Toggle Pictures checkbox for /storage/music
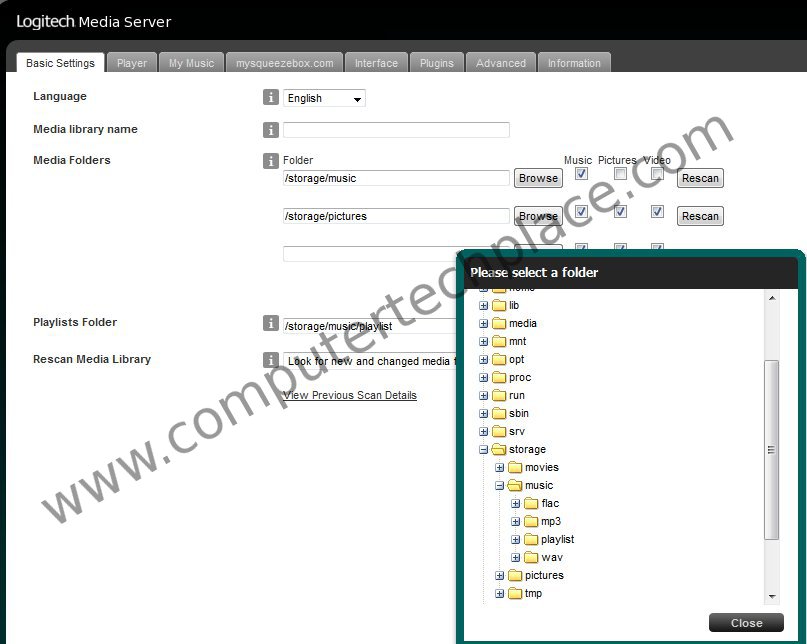The image size is (807, 644). [x=620, y=173]
